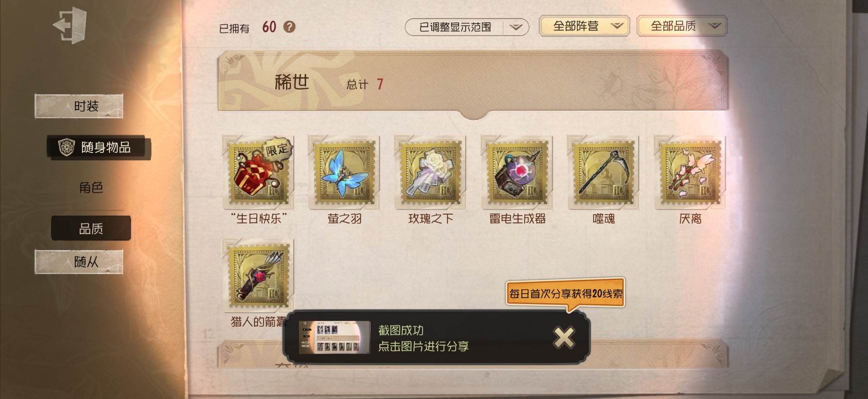Screen dimensions: 868x399
Task: Switch to the 时装 tab
Action: (x=79, y=106)
